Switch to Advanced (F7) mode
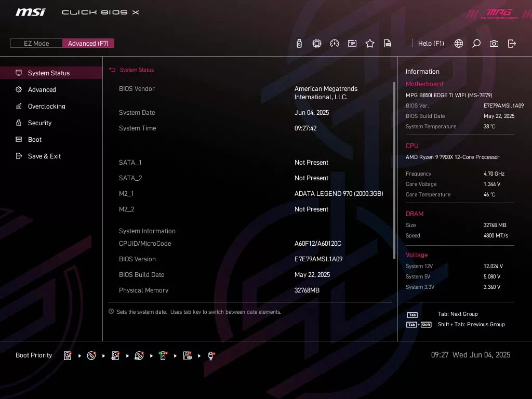The width and height of the screenshot is (532, 399). pos(88,43)
